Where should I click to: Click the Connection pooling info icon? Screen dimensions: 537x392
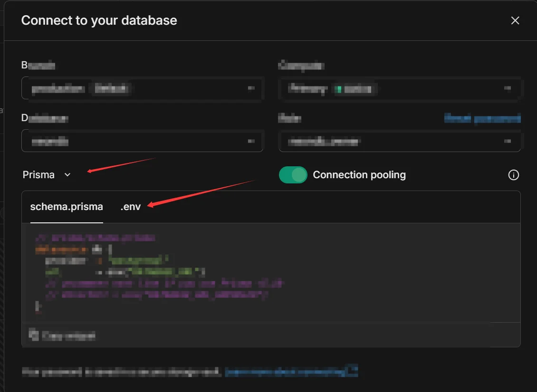[x=513, y=175]
